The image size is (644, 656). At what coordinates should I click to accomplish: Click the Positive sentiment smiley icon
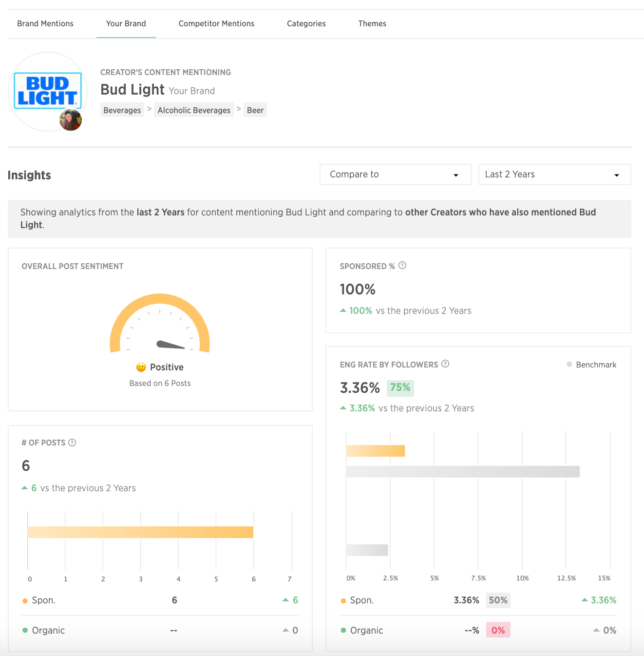pos(141,367)
